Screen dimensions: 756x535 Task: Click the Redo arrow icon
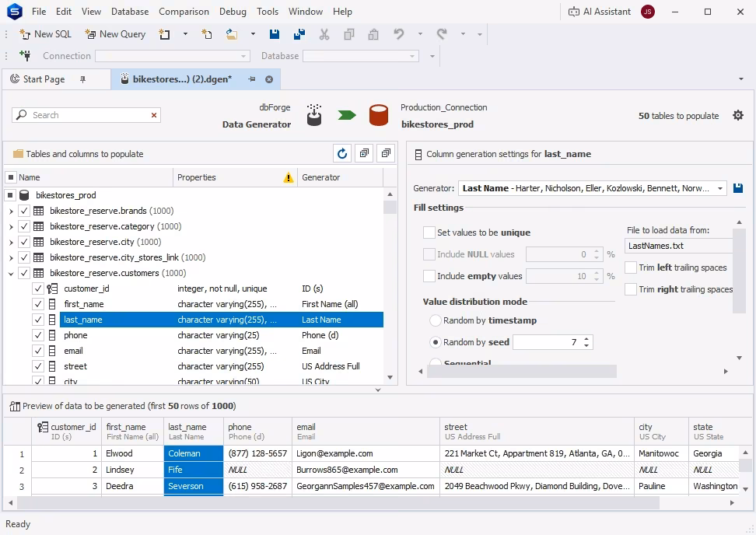point(442,34)
